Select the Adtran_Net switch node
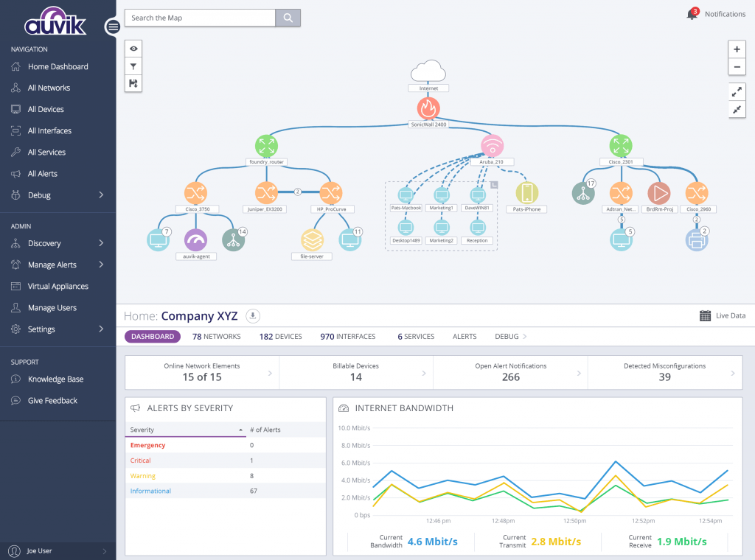 (621, 193)
